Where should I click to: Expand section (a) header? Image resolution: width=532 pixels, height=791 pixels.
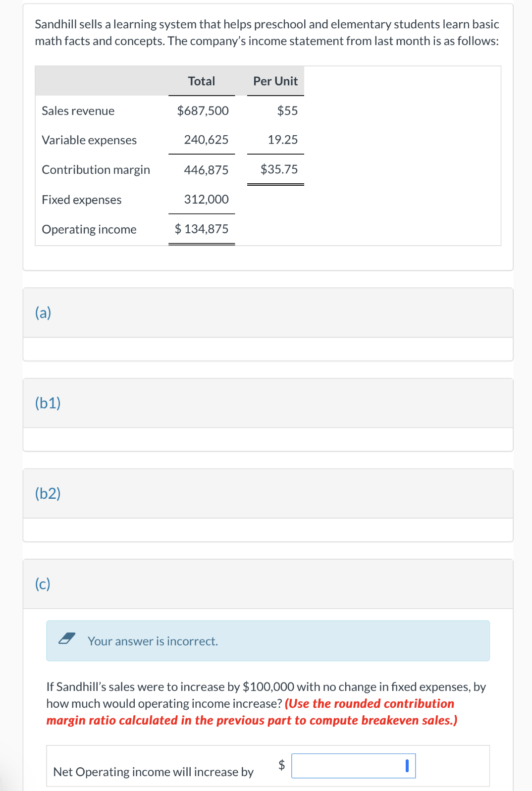(x=268, y=313)
